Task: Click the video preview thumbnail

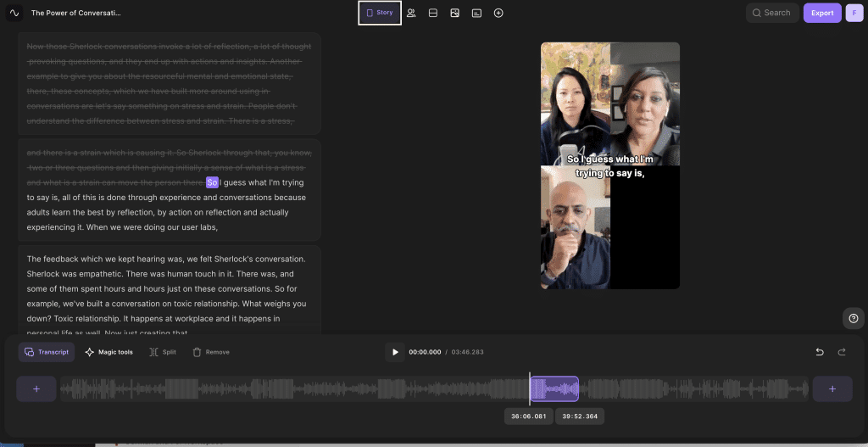Action: tap(610, 165)
